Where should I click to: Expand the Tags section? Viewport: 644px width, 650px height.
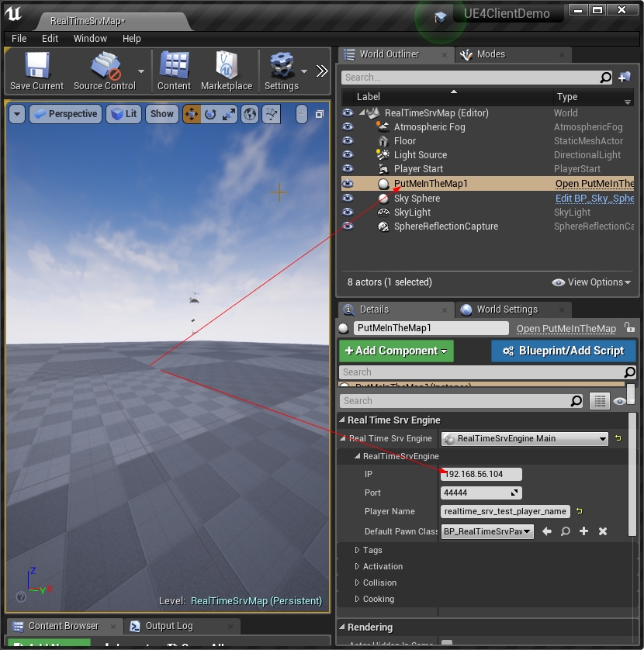[x=357, y=550]
